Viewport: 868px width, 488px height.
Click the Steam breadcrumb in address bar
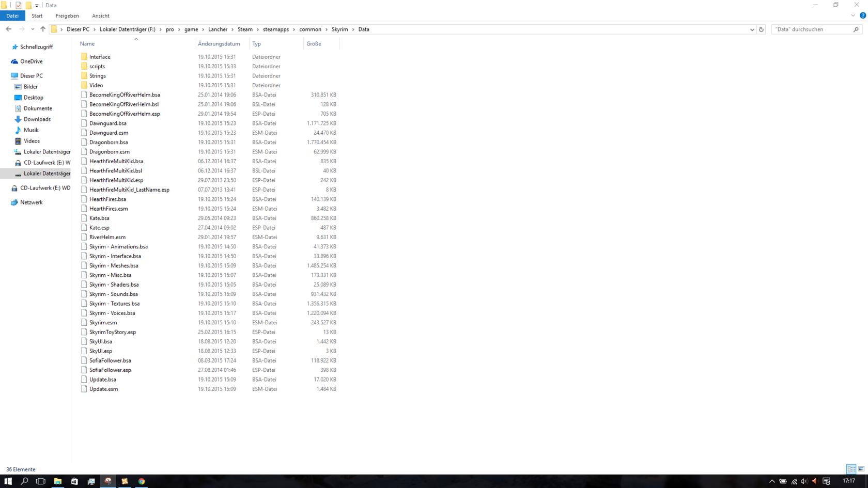(x=245, y=29)
